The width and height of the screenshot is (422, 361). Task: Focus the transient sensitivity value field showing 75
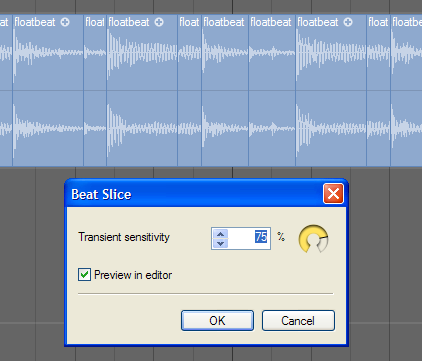249,238
